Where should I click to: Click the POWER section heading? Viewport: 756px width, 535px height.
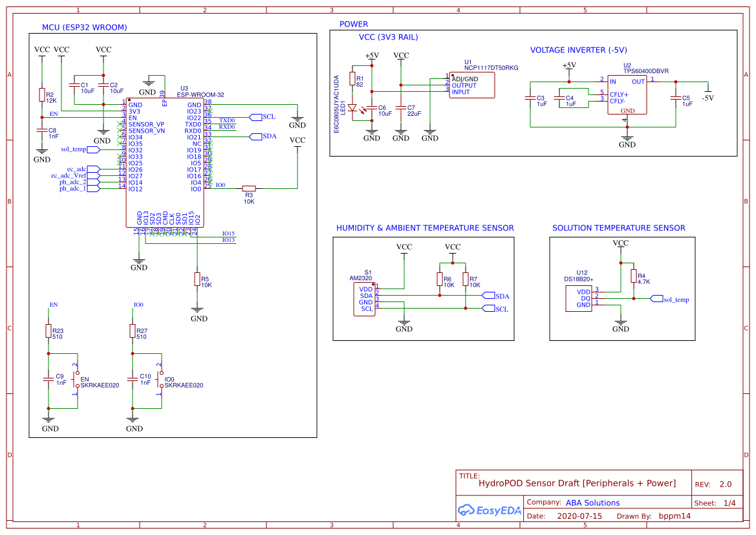[x=353, y=24]
